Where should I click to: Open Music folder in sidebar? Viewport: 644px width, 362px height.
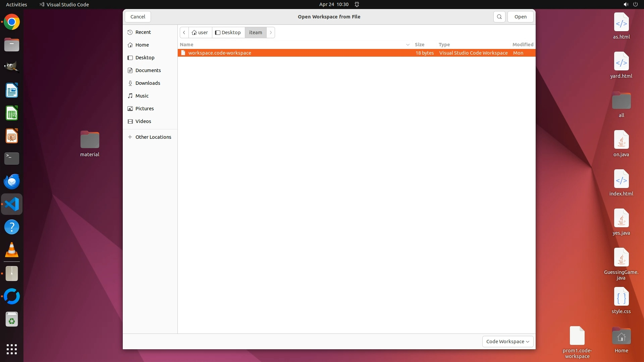tap(142, 96)
